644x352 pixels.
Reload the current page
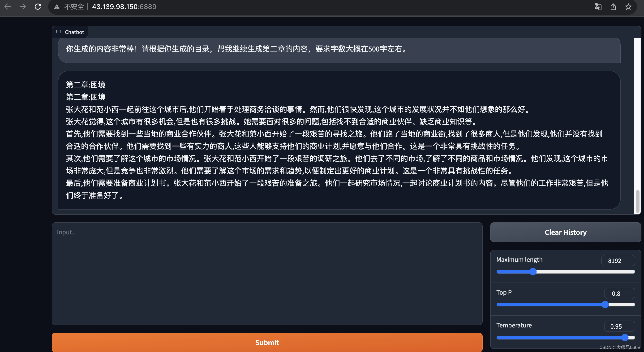[x=38, y=7]
